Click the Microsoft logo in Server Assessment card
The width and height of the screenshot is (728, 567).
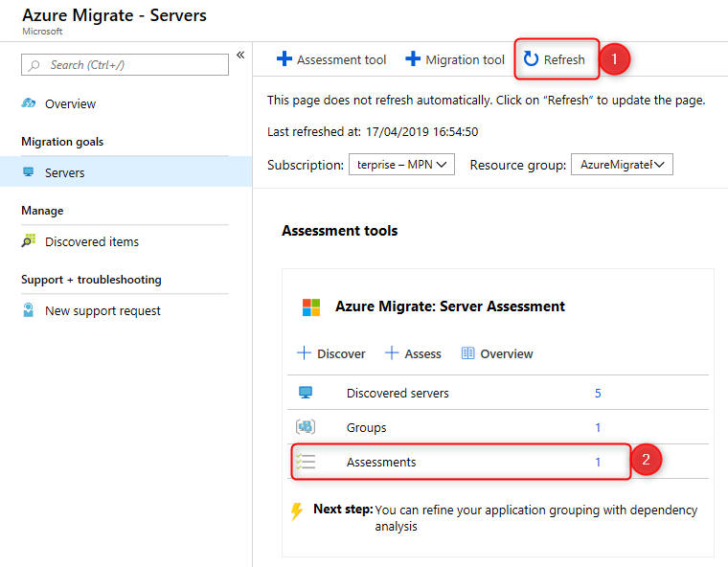(311, 306)
